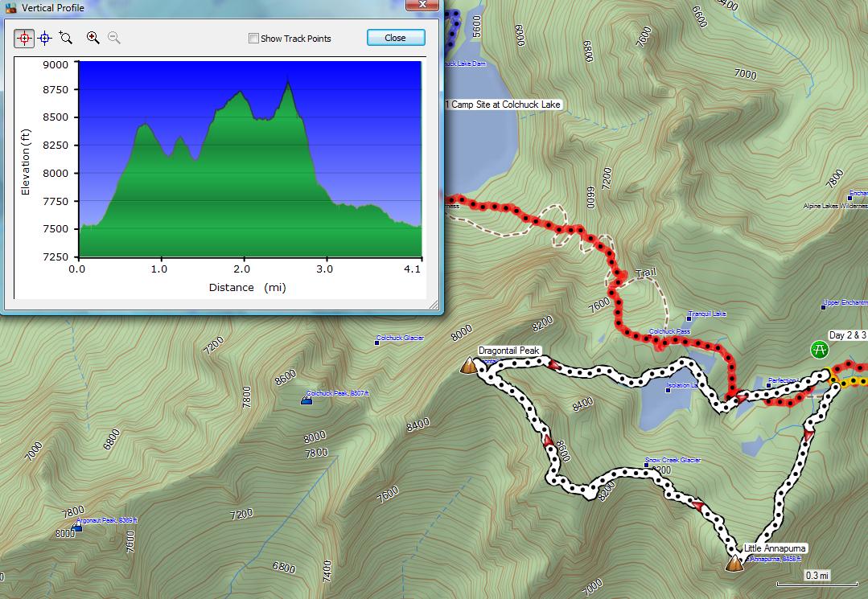
Task: Select the blue crosshair profile tool
Action: [45, 38]
